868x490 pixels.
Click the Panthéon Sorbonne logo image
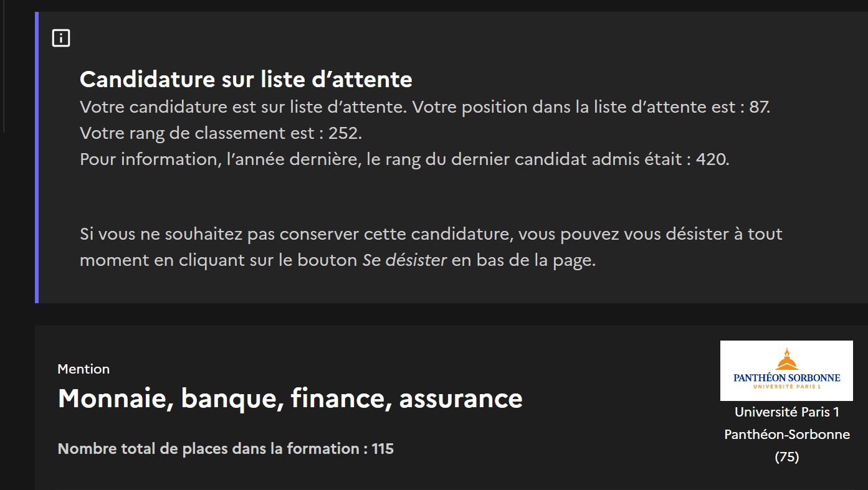tap(786, 370)
